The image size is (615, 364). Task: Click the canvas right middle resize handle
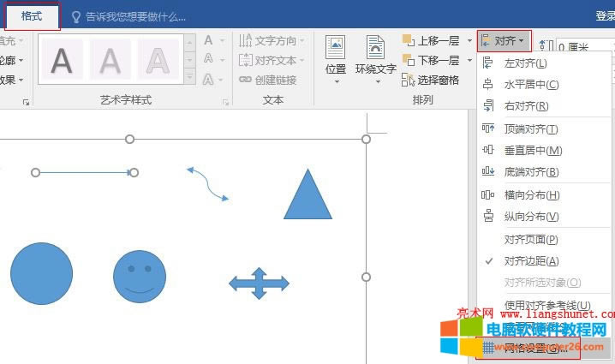point(366,277)
